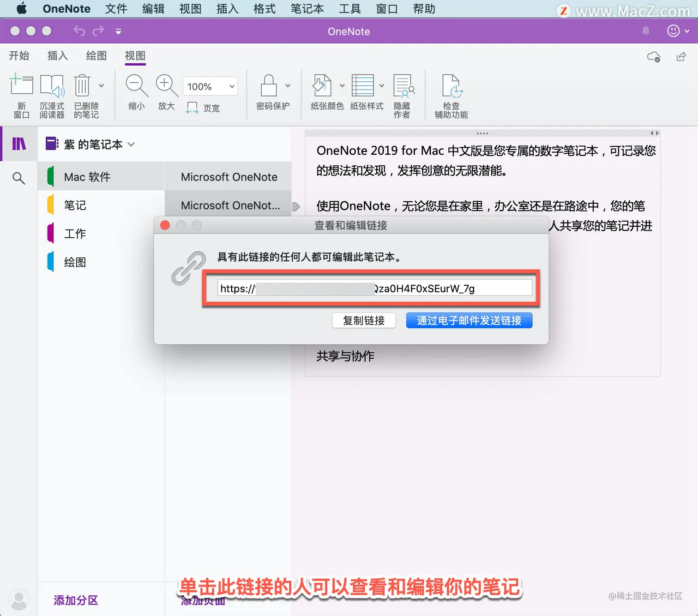Click the Copy Link (复制链接) button

(364, 320)
